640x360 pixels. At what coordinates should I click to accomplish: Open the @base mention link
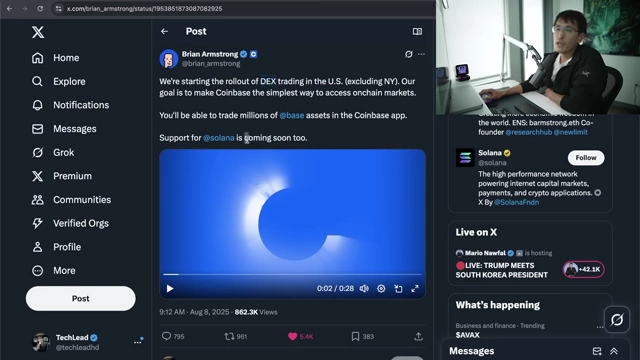[291, 116]
